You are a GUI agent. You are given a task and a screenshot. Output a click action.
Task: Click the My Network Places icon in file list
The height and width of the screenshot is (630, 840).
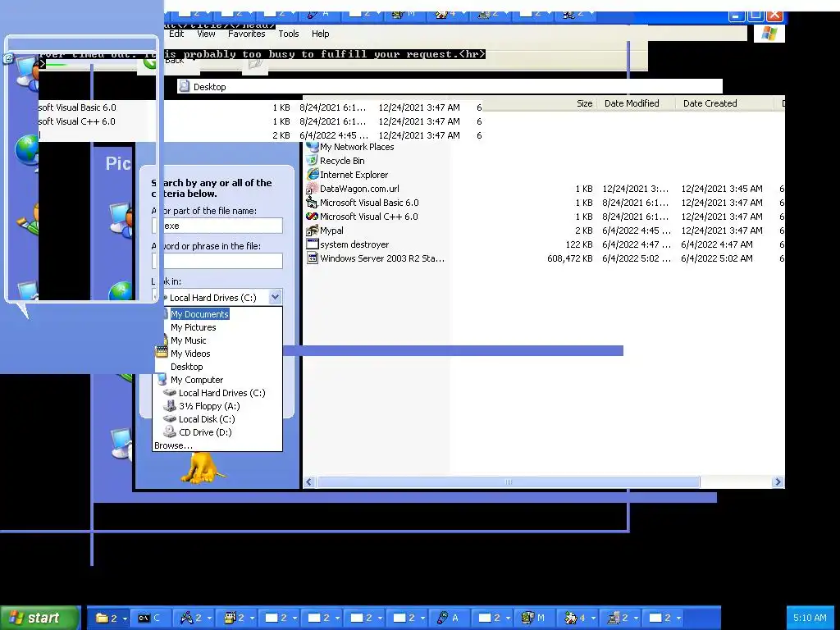point(312,147)
